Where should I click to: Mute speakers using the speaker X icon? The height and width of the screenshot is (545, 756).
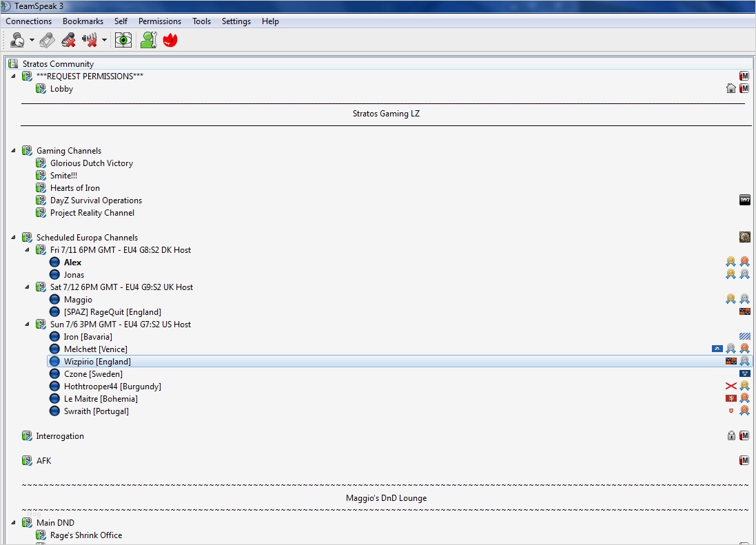[90, 40]
